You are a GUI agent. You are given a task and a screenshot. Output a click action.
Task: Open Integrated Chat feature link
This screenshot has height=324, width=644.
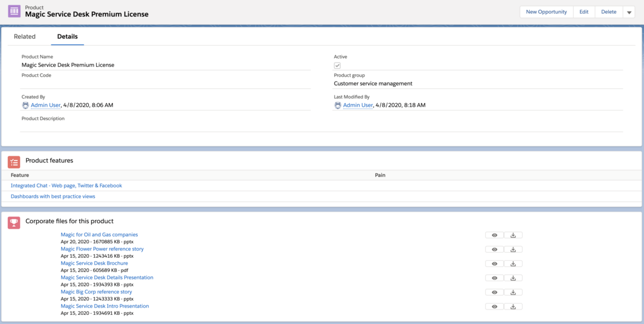click(66, 186)
